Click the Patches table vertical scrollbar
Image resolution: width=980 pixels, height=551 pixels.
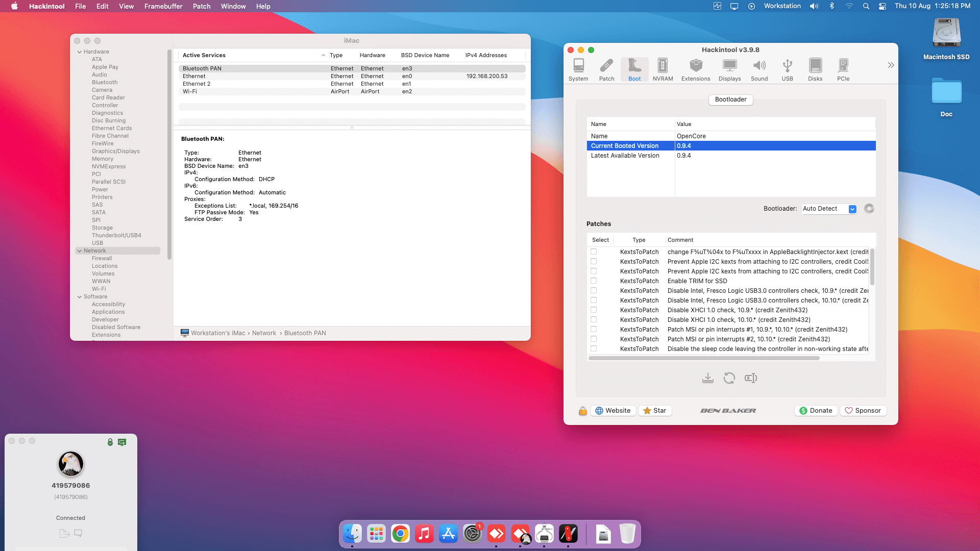coord(872,267)
